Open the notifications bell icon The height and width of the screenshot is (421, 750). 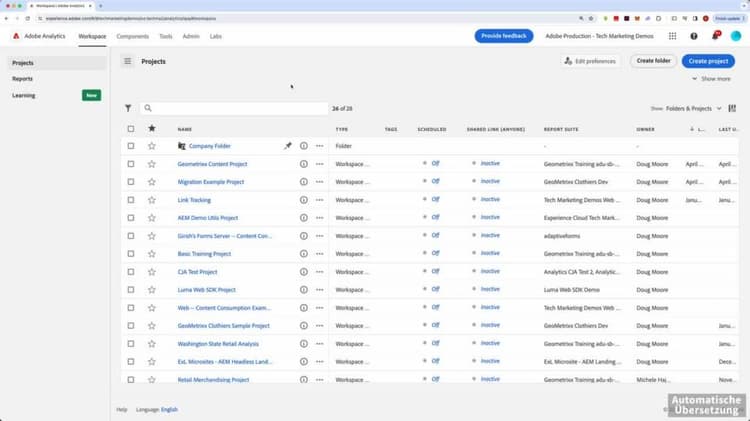click(x=716, y=36)
